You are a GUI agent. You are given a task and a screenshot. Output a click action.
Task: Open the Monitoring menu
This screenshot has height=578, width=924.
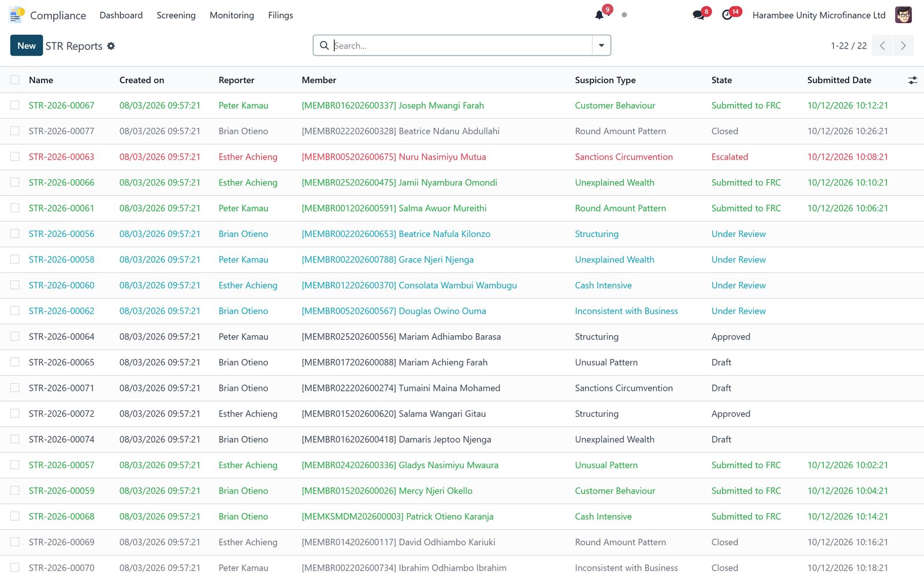pyautogui.click(x=232, y=15)
